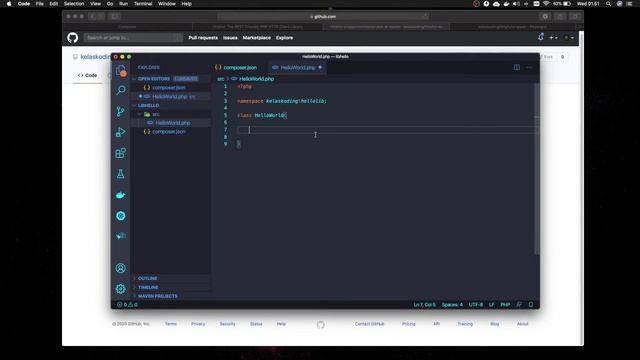Click HelloWorld.php in breadcrumb path
Image resolution: width=640 pixels, height=360 pixels.
(x=256, y=79)
